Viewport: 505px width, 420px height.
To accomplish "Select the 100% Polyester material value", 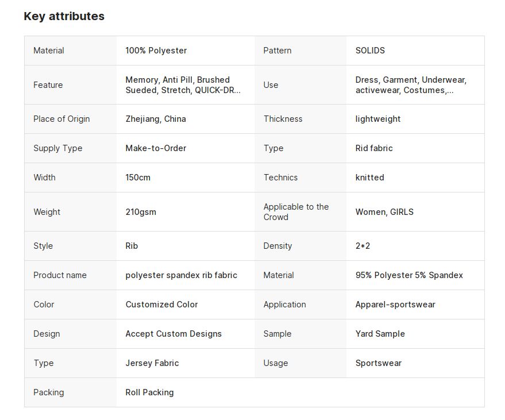I will pyautogui.click(x=156, y=51).
